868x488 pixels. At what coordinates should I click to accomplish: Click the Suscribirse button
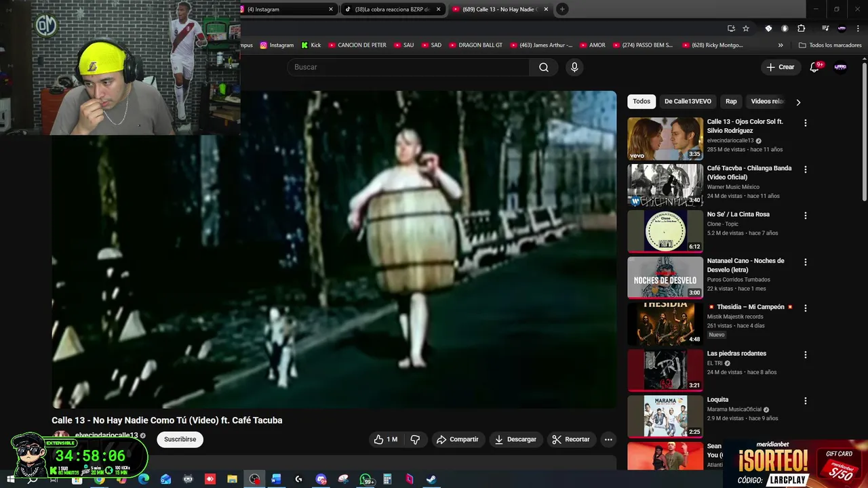coord(180,439)
